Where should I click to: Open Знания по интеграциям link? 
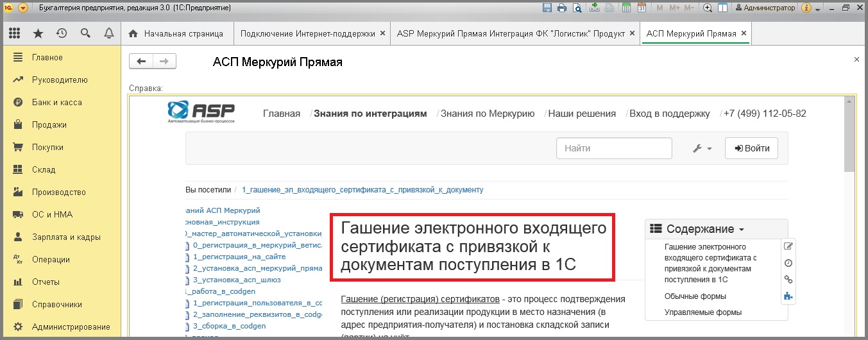370,114
